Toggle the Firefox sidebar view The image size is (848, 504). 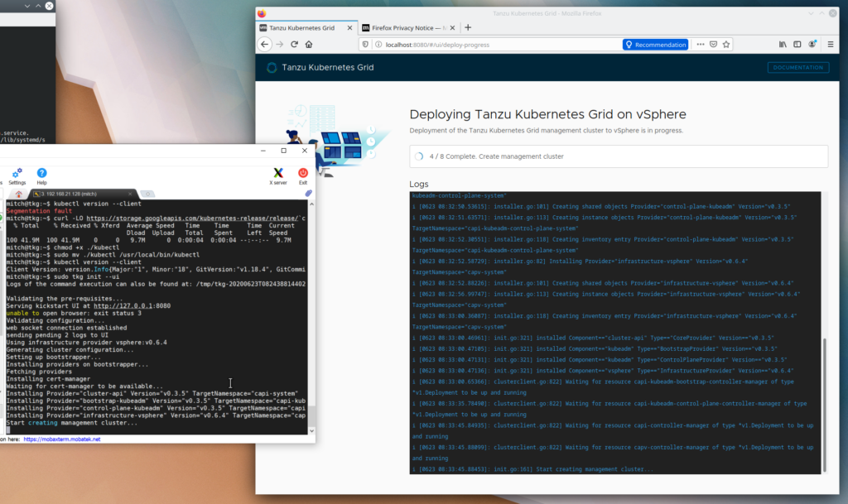797,45
